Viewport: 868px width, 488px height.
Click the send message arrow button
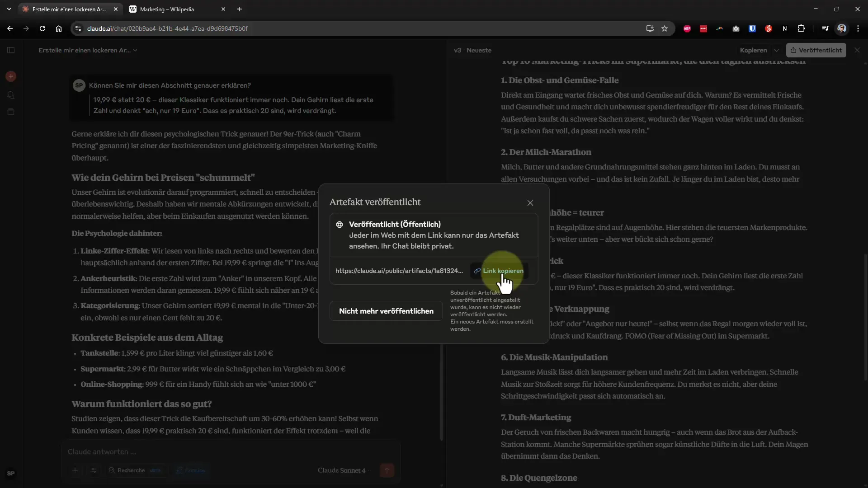click(387, 470)
